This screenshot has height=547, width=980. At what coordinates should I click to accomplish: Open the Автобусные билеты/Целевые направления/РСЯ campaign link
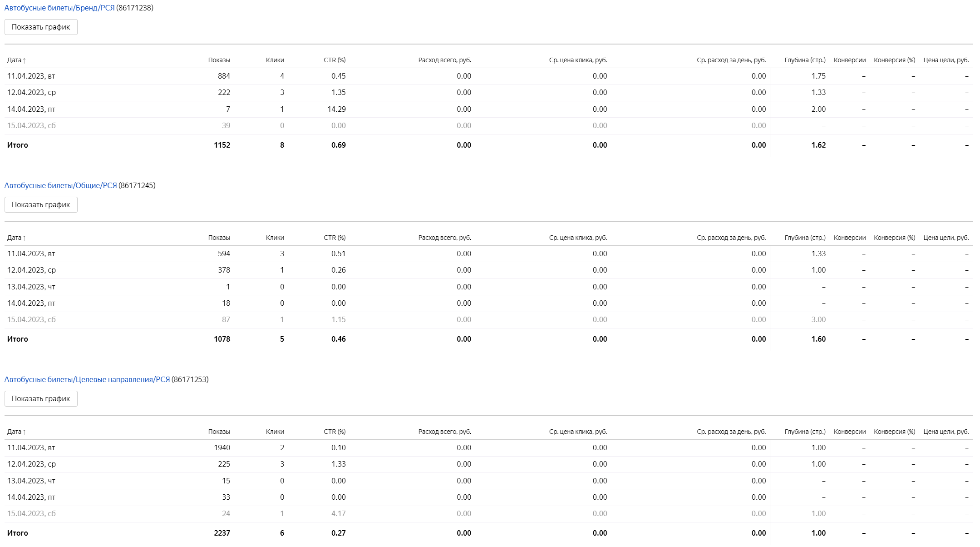[x=87, y=380]
